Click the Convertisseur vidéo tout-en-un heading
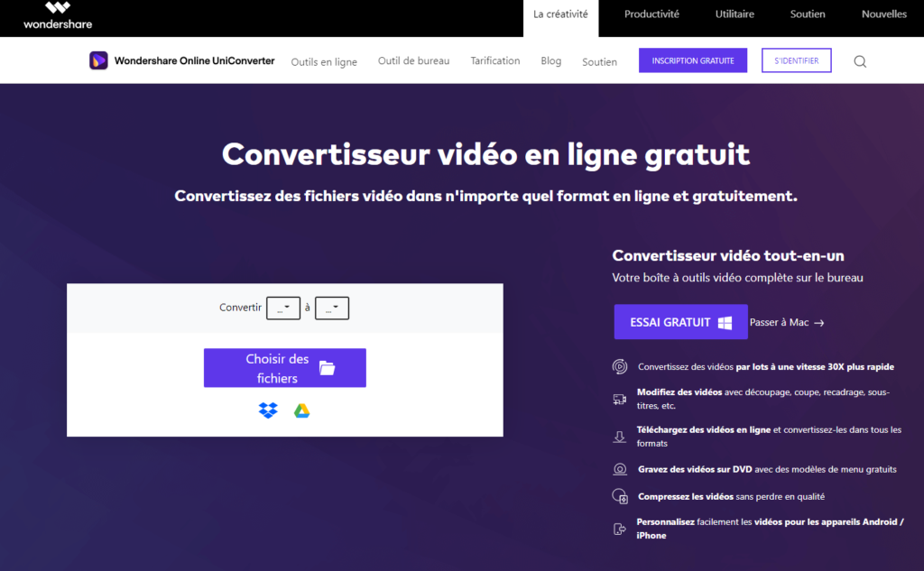This screenshot has height=571, width=924. (728, 256)
